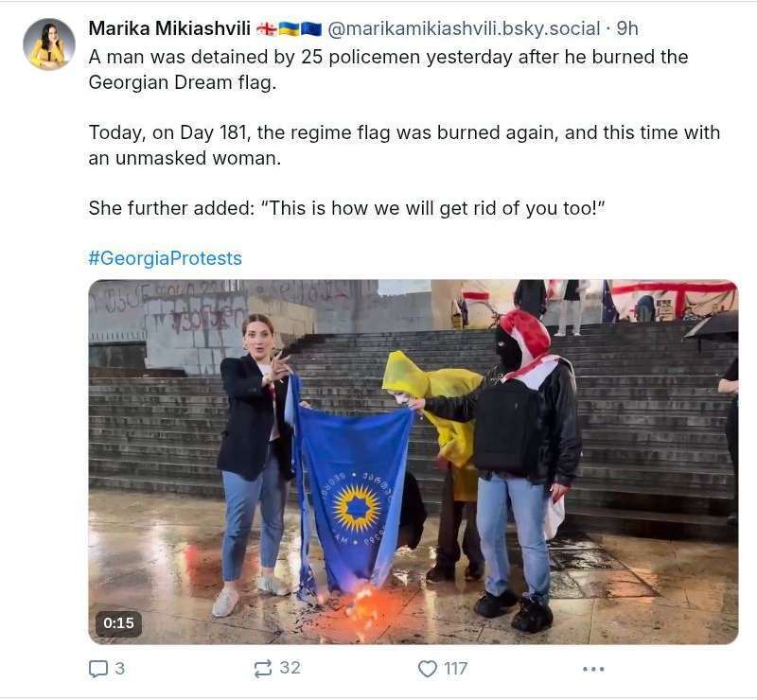757x700 pixels.
Task: Like the post with heart icon
Action: (428, 669)
